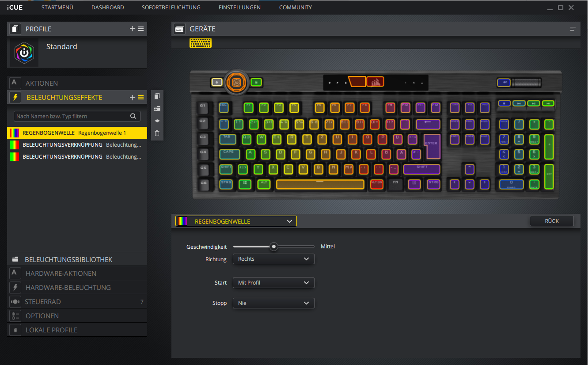The width and height of the screenshot is (588, 365).
Task: Click the FN key on keyboard
Action: pyautogui.click(x=395, y=184)
